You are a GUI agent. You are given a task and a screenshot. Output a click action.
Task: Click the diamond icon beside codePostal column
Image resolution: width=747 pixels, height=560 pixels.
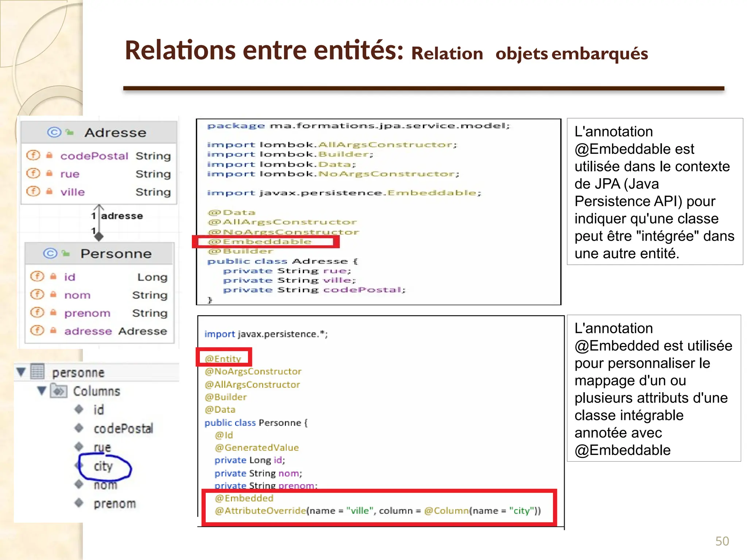click(x=79, y=428)
